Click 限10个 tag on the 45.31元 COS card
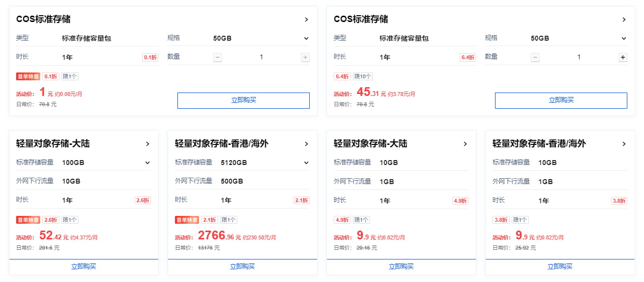Image resolution: width=644 pixels, height=282 pixels. click(x=363, y=76)
